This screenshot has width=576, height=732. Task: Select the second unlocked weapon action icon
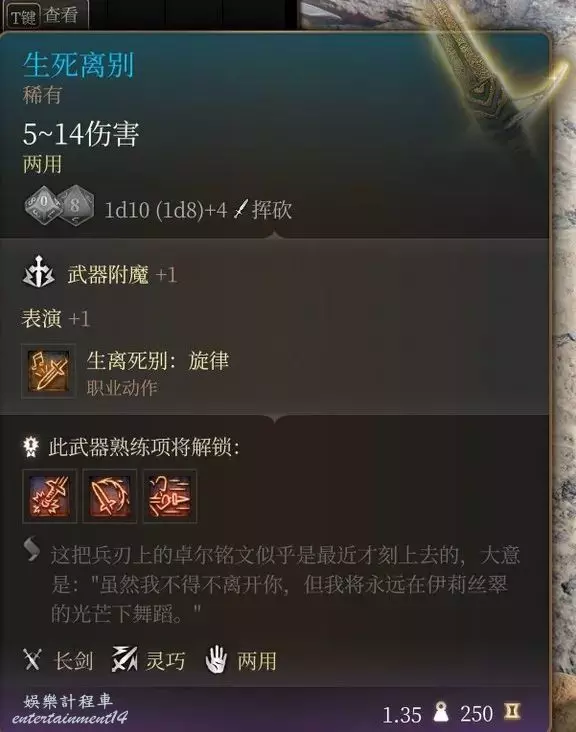pos(110,496)
